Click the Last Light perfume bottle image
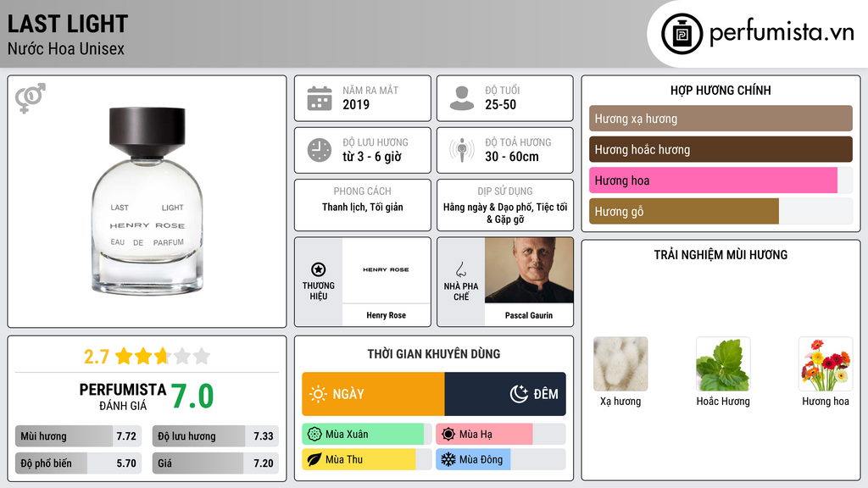Image resolution: width=868 pixels, height=488 pixels. point(147,200)
